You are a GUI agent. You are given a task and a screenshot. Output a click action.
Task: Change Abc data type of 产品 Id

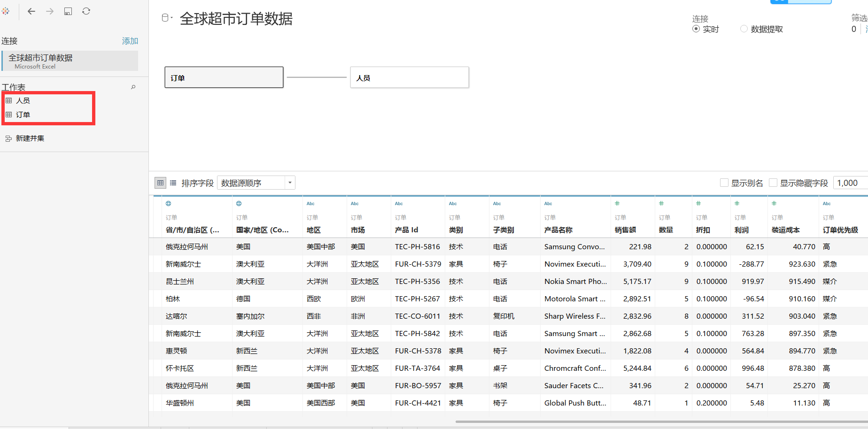[x=399, y=204]
